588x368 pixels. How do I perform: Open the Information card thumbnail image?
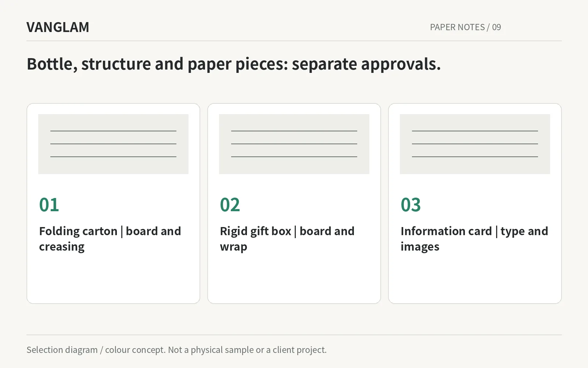[475, 144]
